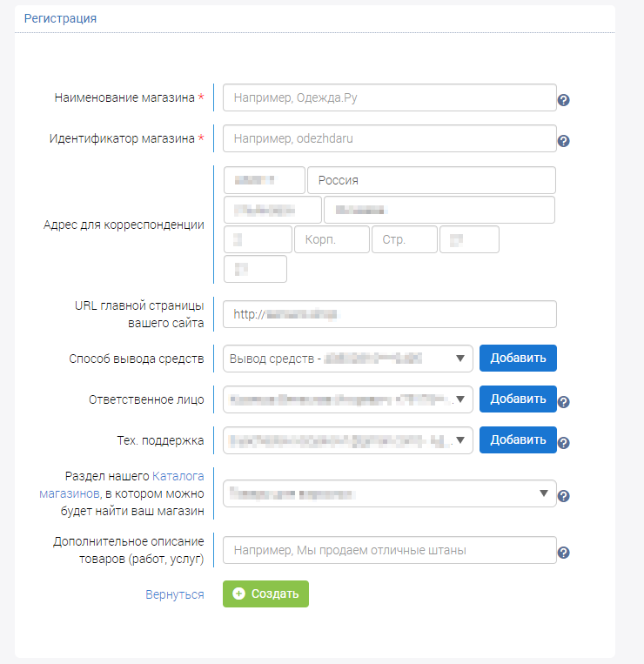Click help icon beside Наименование магазина field
Viewport: 644px width, 664px height.
pyautogui.click(x=563, y=100)
